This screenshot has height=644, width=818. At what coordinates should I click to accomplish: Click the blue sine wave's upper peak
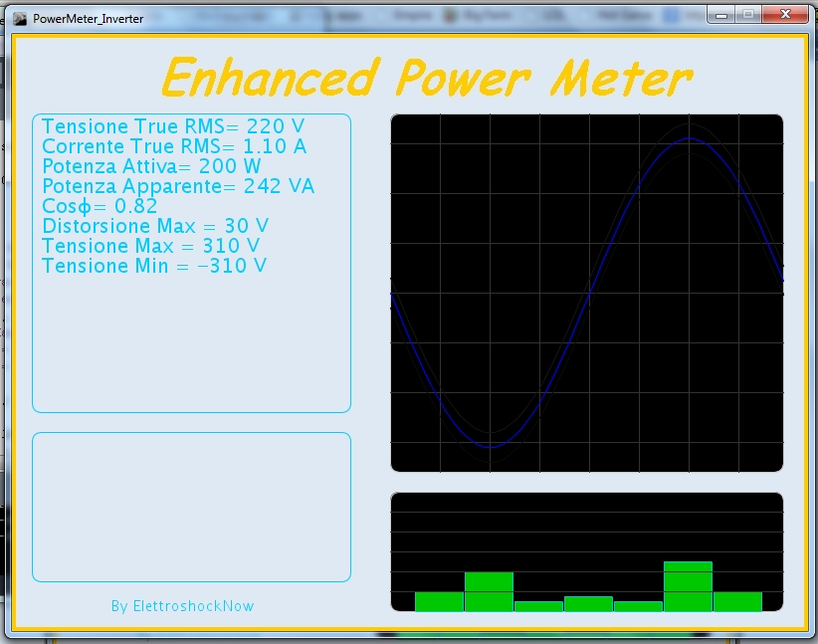tap(690, 138)
